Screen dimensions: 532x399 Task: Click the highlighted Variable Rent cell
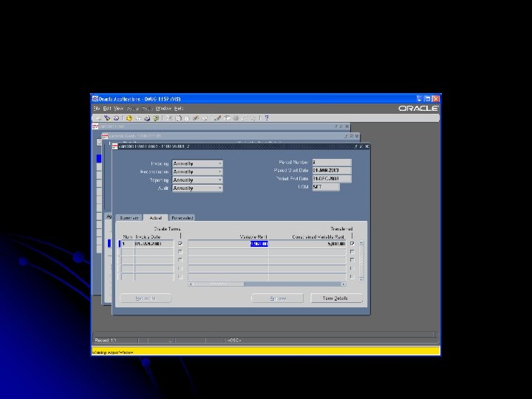(228, 244)
